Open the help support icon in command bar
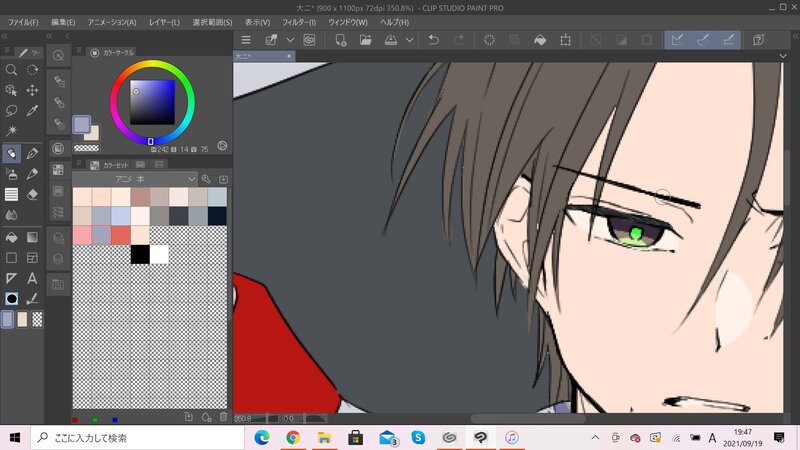The height and width of the screenshot is (450, 800). click(x=759, y=40)
